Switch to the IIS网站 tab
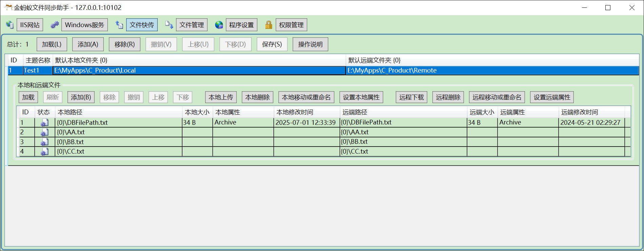This screenshot has height=251, width=644. [30, 25]
